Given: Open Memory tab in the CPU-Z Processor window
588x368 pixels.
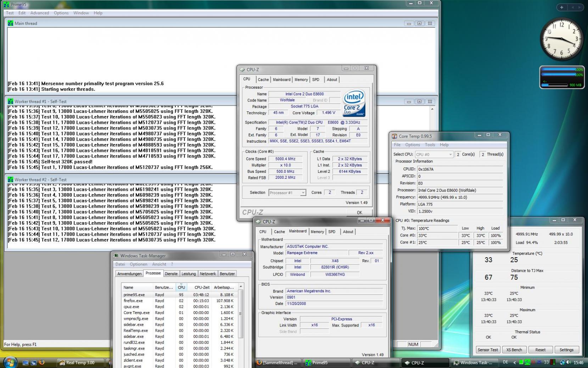Looking at the screenshot, I should 301,79.
